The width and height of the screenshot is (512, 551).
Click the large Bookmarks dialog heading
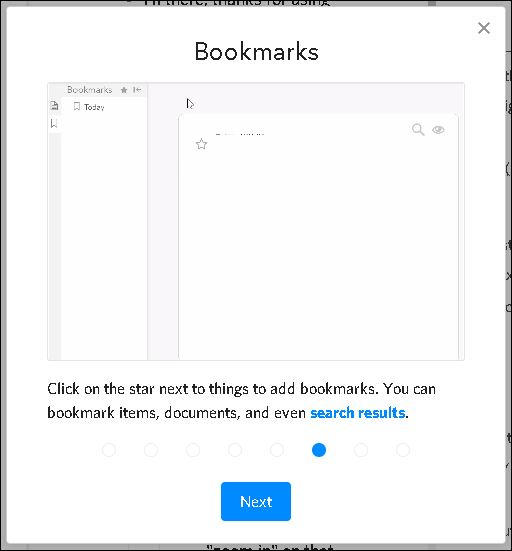coord(257,52)
